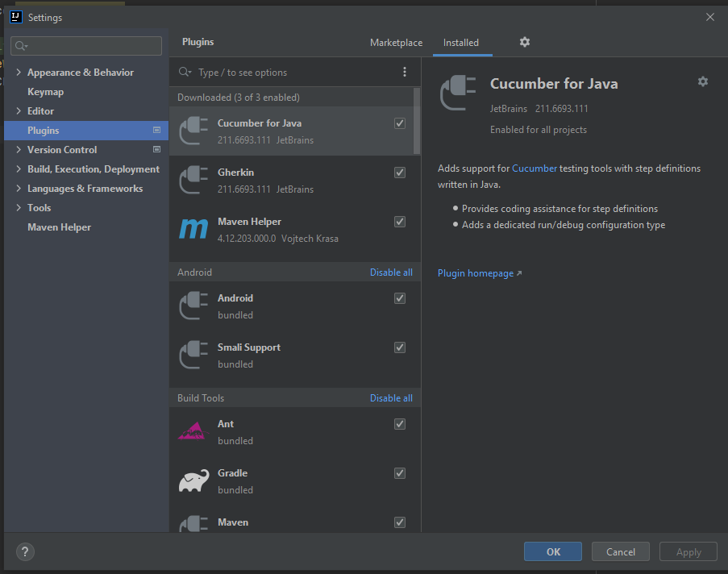
Task: Expand the Version Control node arrow
Action: pos(19,149)
